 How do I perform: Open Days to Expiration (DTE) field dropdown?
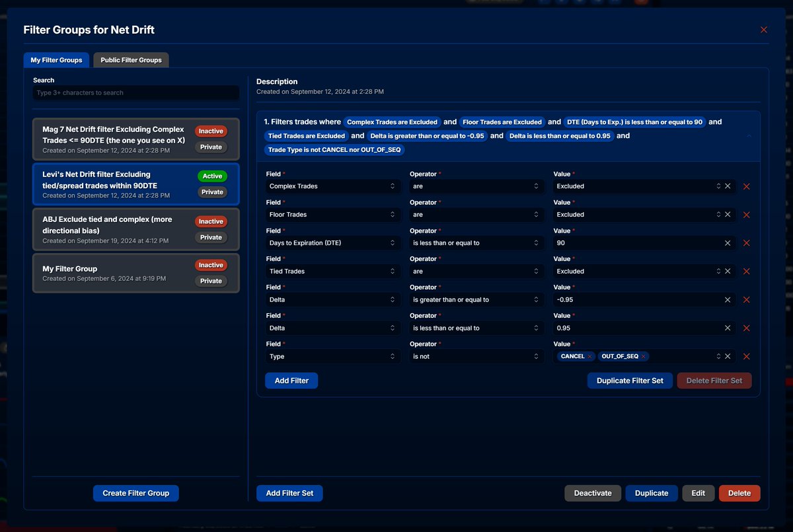[333, 243]
